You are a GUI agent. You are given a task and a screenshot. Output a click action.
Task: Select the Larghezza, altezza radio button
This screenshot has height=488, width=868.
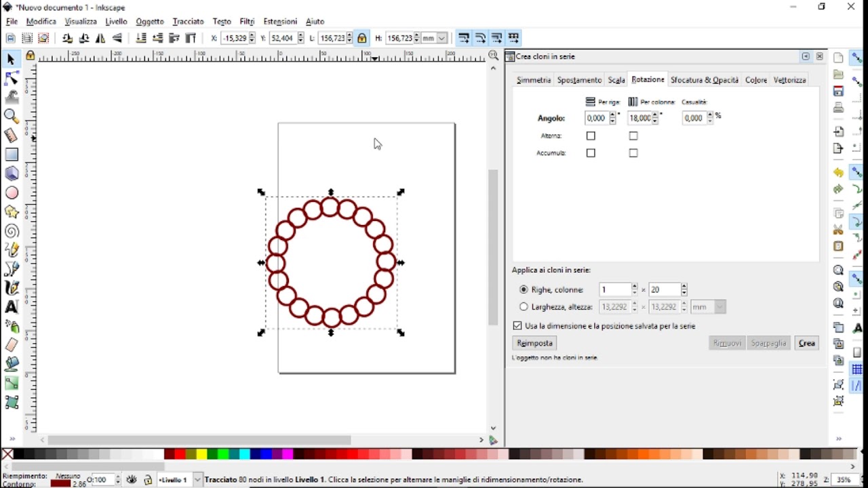click(x=524, y=307)
